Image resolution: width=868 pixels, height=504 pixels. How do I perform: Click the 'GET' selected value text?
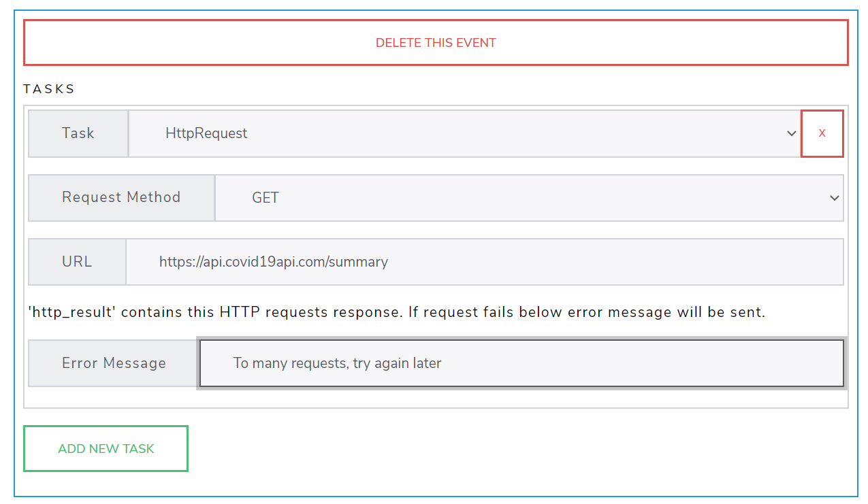tap(266, 198)
